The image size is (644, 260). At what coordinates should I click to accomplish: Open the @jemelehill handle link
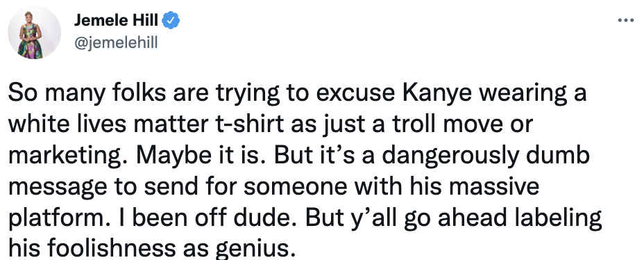point(115,42)
